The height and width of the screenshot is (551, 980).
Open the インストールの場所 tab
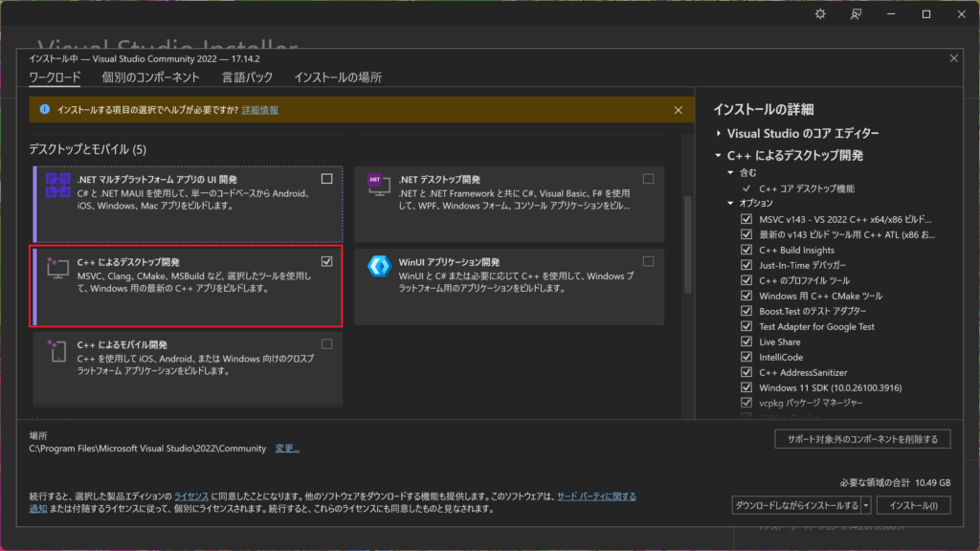pos(338,77)
